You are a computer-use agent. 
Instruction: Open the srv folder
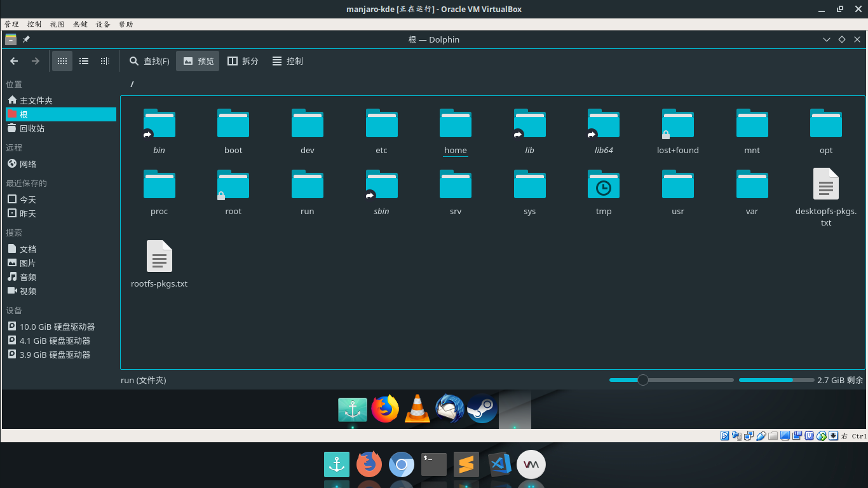click(456, 193)
